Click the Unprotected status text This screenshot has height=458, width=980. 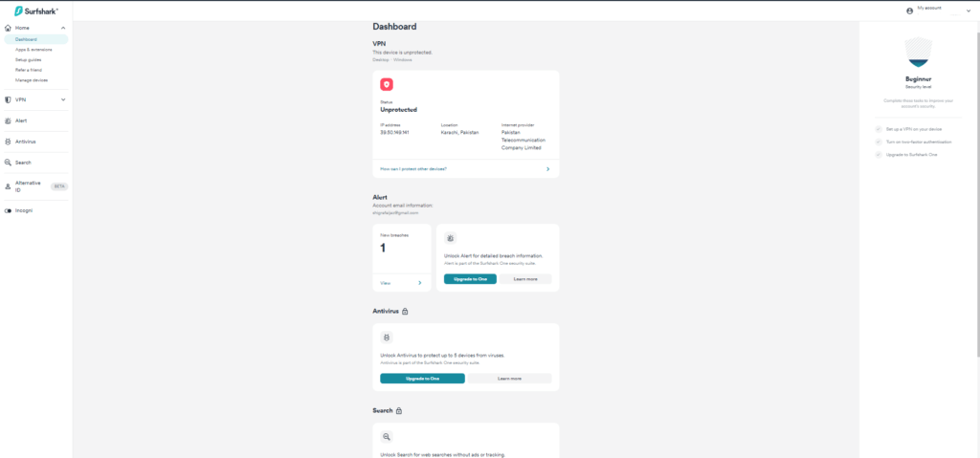coord(398,109)
